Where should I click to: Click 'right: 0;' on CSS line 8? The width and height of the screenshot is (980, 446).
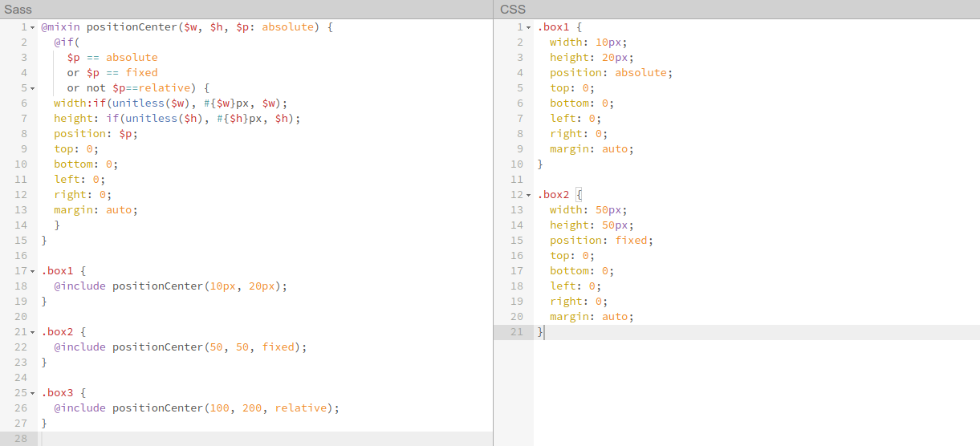(579, 133)
